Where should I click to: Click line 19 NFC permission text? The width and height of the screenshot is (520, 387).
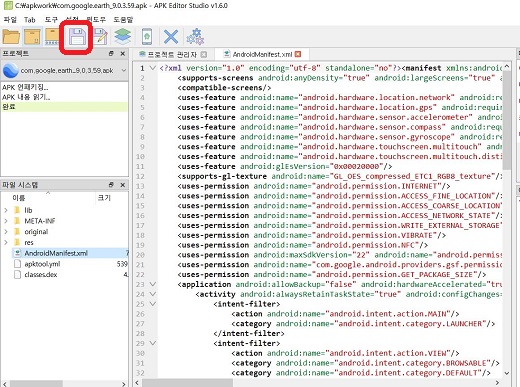(x=303, y=245)
